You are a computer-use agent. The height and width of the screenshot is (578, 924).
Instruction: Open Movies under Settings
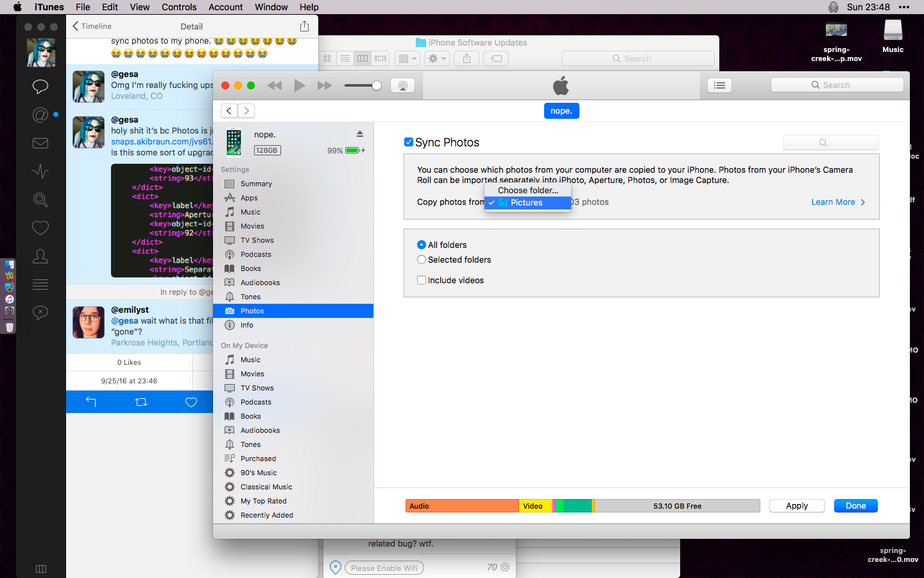click(x=252, y=226)
